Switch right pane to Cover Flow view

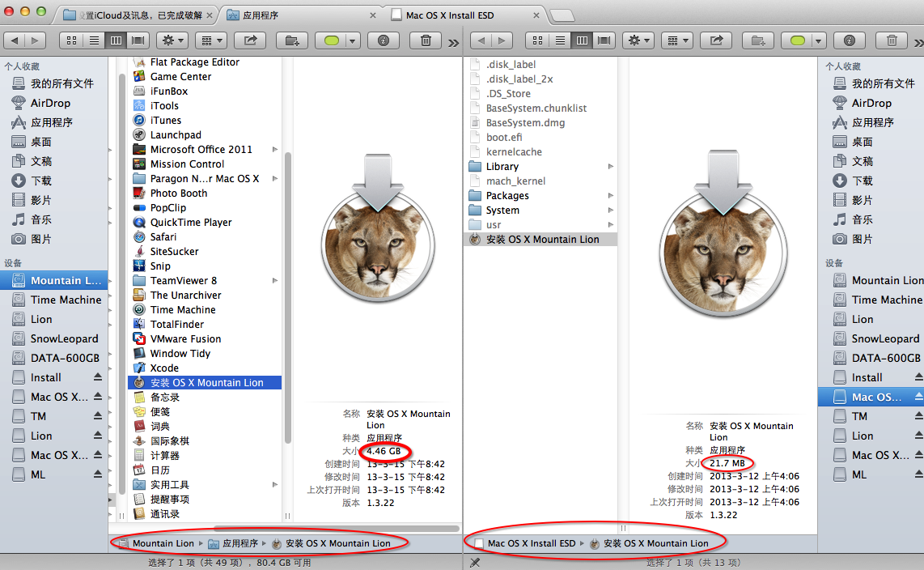point(604,40)
